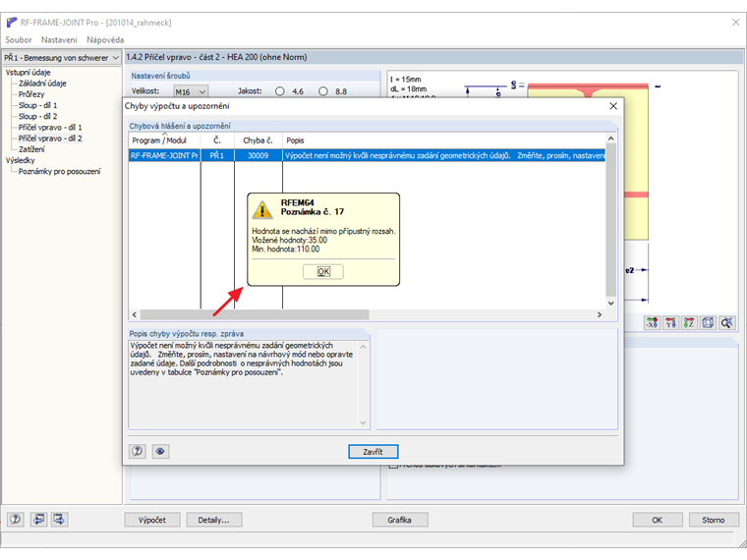Click the help icon in main window footer
The height and width of the screenshot is (560, 747).
(16, 519)
